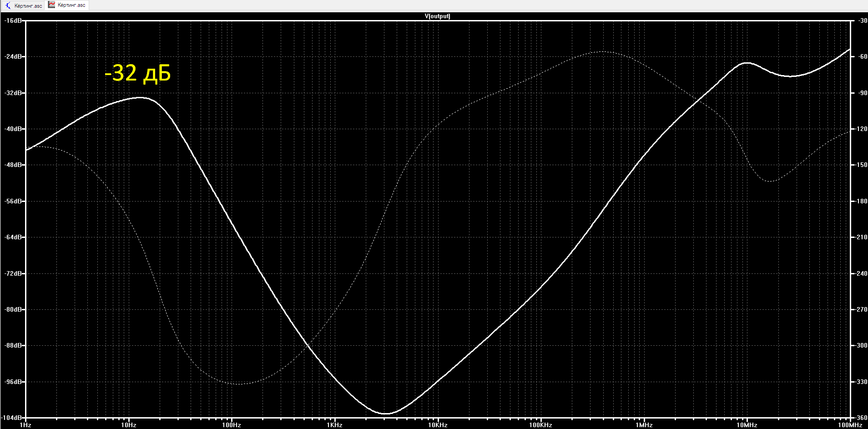
Task: Click the 100MHz frequency axis label
Action: (850, 425)
